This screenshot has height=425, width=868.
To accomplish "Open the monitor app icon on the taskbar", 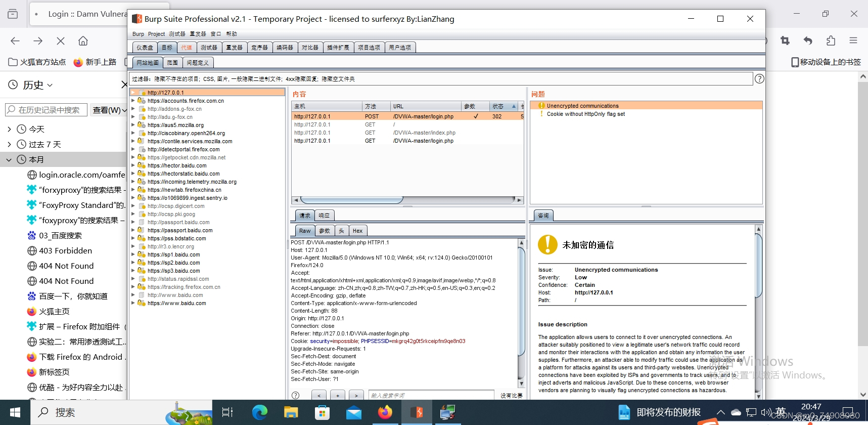I will 448,412.
